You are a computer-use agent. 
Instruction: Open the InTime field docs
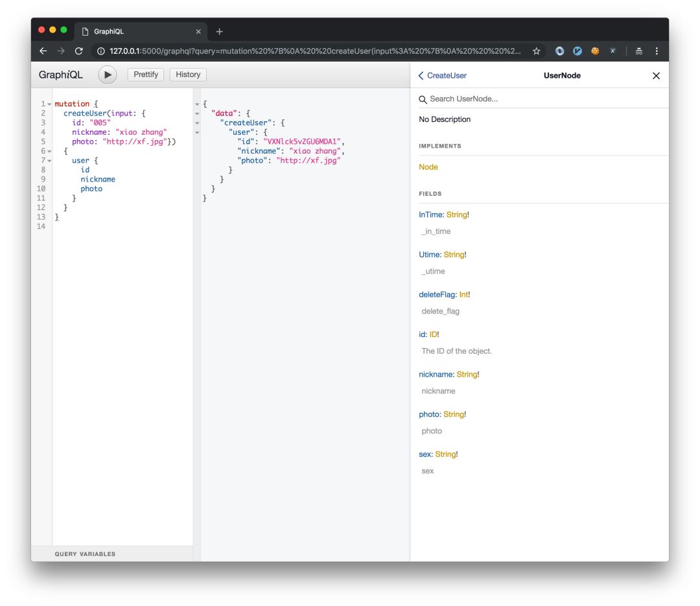tap(431, 215)
